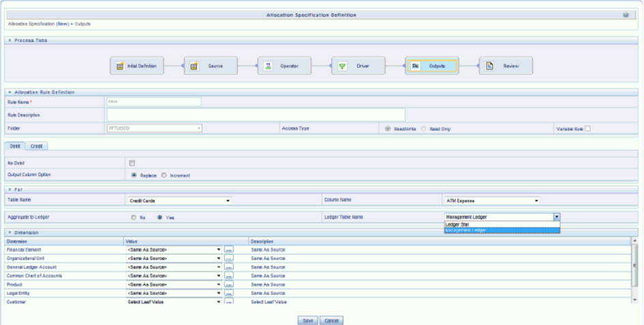Click the Dimension table scroll-up arrow
This screenshot has width=644, height=325.
tap(635, 241)
